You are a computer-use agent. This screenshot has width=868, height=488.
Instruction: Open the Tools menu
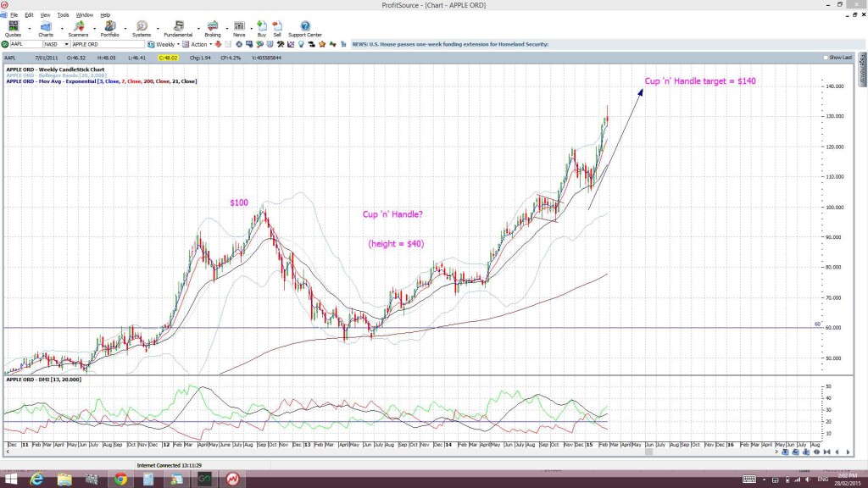coord(63,15)
